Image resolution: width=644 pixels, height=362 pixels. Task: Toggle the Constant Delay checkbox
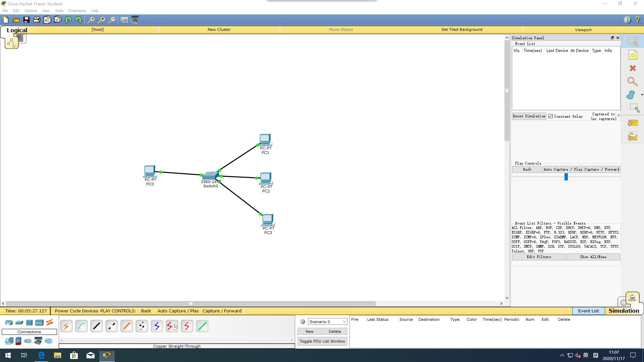(550, 116)
